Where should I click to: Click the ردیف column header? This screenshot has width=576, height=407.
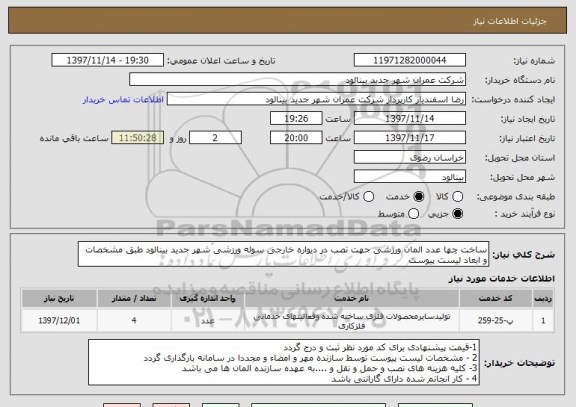[x=543, y=298]
